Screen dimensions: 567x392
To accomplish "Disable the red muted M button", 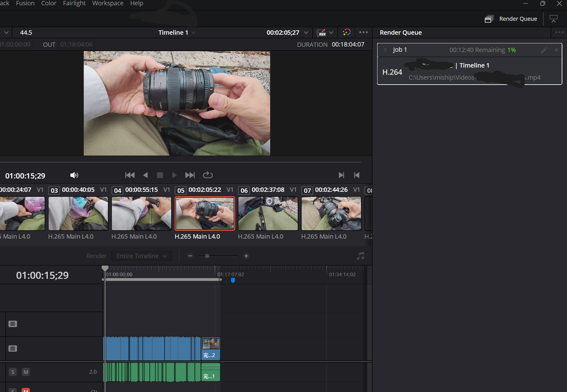I will coord(26,390).
